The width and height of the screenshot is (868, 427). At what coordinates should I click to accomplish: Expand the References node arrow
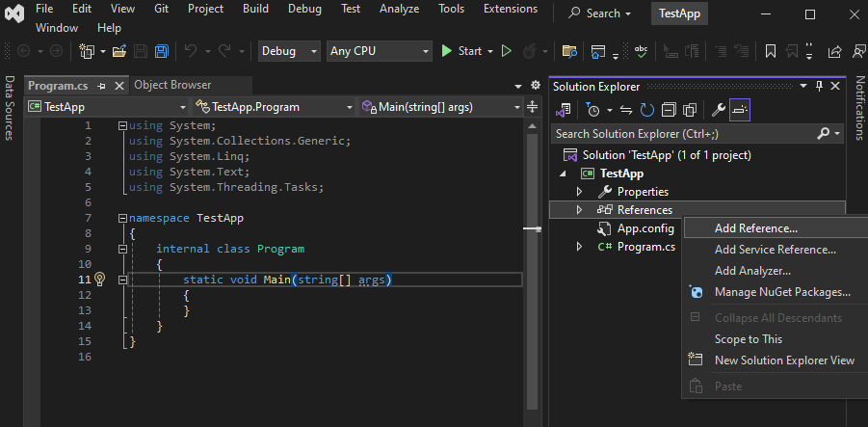click(x=580, y=210)
